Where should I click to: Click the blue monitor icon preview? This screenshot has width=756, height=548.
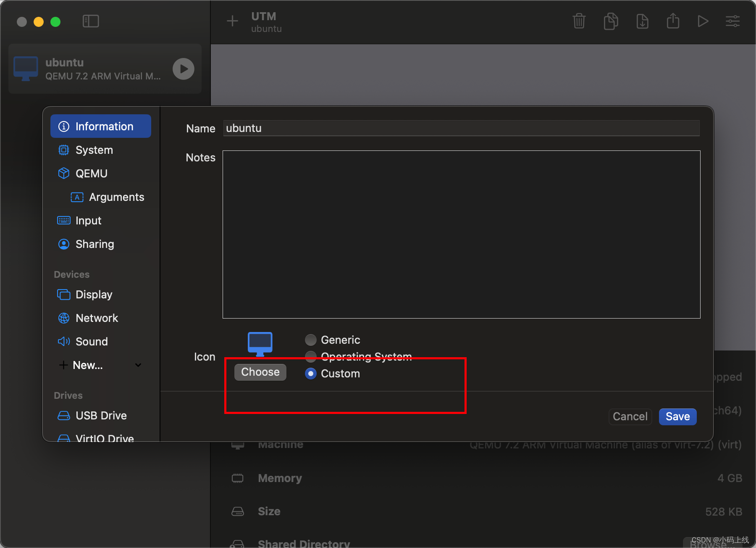click(x=260, y=344)
